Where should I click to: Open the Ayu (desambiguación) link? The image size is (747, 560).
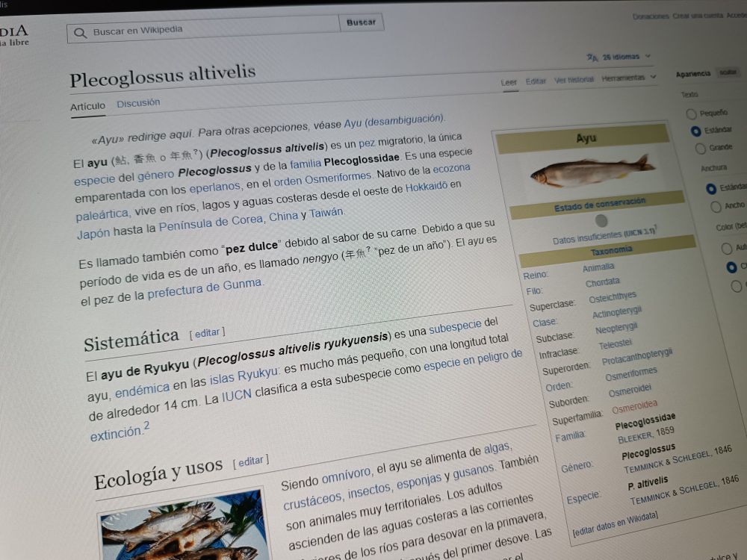pyautogui.click(x=394, y=121)
